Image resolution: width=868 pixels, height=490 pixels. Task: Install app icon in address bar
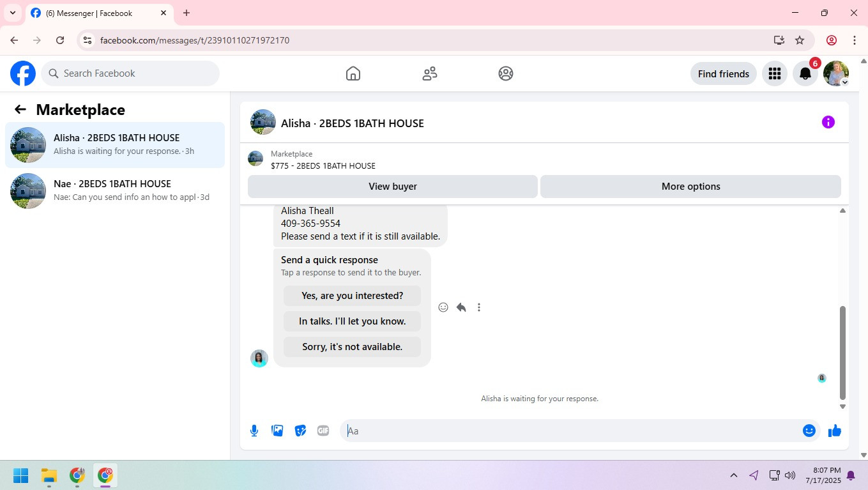coord(779,40)
